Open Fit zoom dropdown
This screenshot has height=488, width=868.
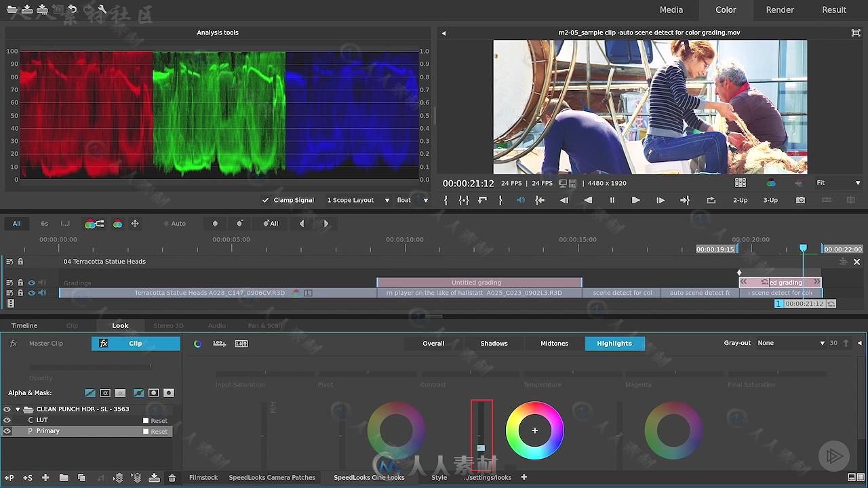tap(838, 183)
